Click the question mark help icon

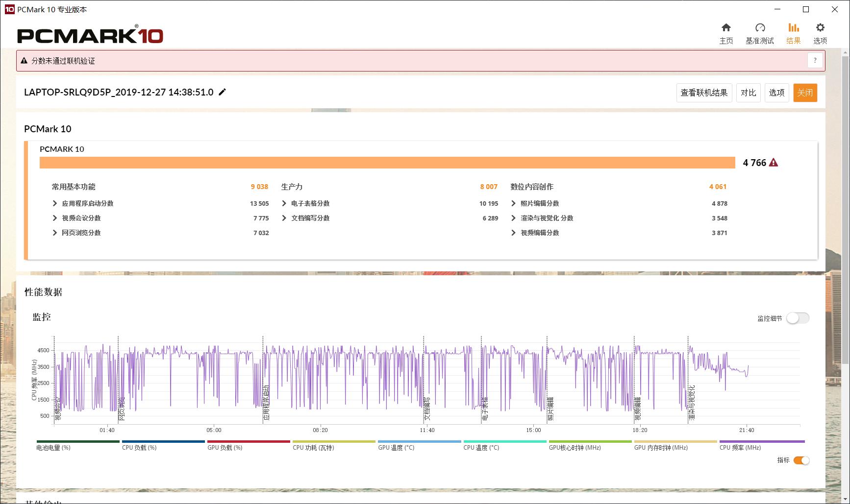815,60
